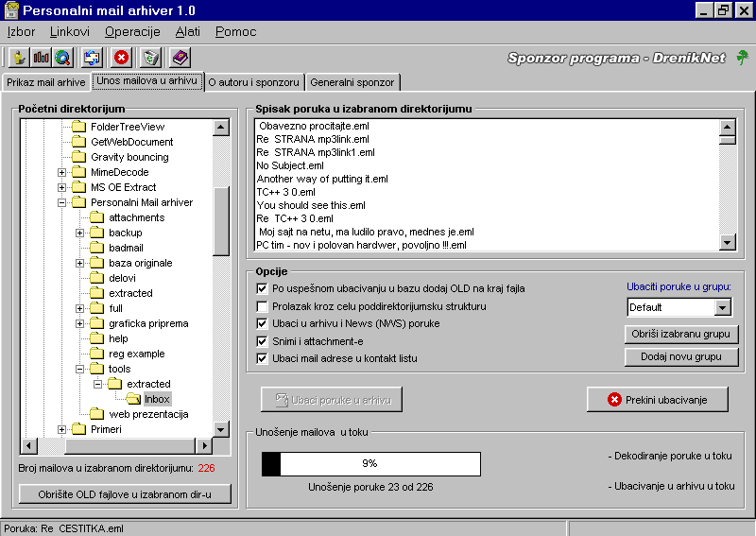This screenshot has width=756, height=536.
Task: Uncheck 'Po uspešnom ubacivanju' add OLD option
Action: click(263, 288)
